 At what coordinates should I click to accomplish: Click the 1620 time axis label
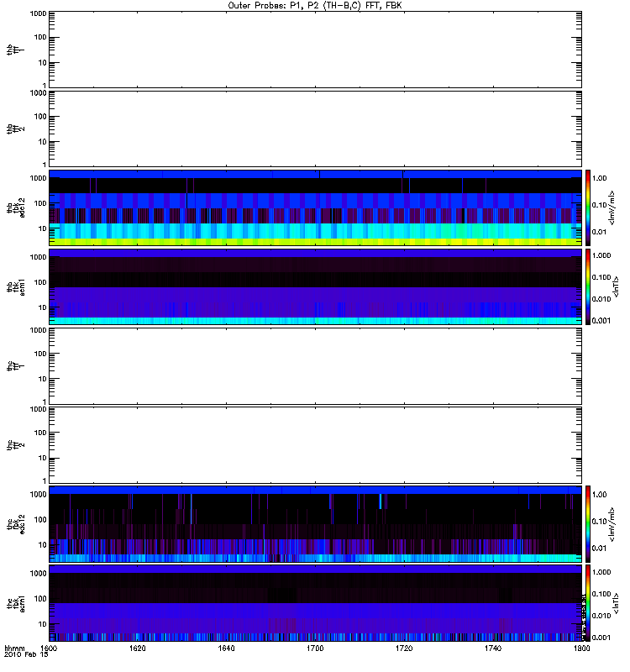point(137,648)
